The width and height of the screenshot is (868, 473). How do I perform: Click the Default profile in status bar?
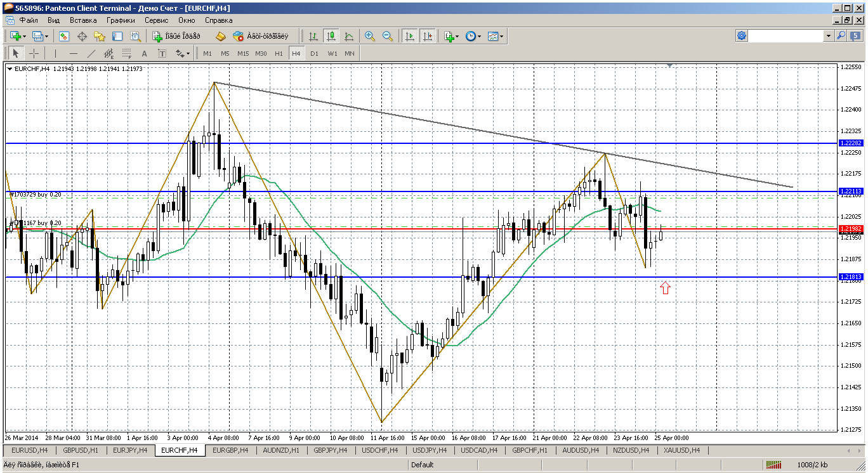click(422, 465)
